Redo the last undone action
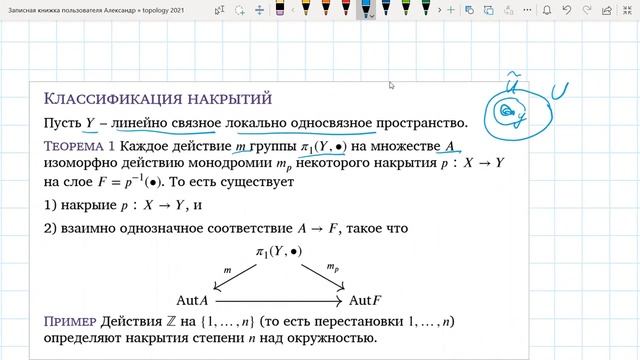The width and height of the screenshot is (640, 360). pyautogui.click(x=587, y=10)
